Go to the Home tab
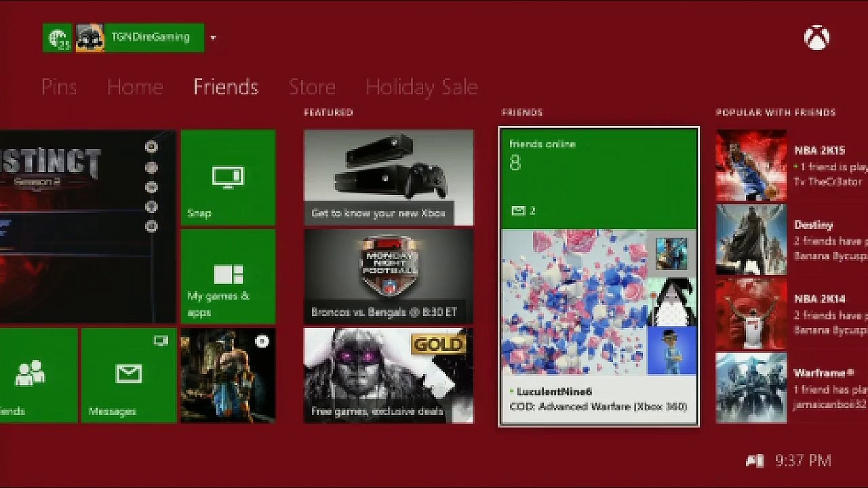The height and width of the screenshot is (488, 868). pyautogui.click(x=135, y=87)
